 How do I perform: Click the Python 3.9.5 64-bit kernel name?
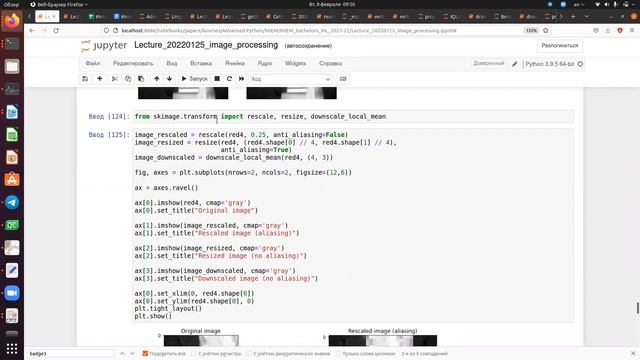[549, 64]
